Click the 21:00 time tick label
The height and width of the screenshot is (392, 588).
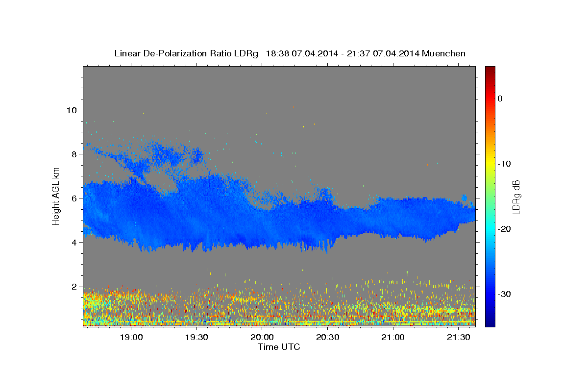[393, 338]
